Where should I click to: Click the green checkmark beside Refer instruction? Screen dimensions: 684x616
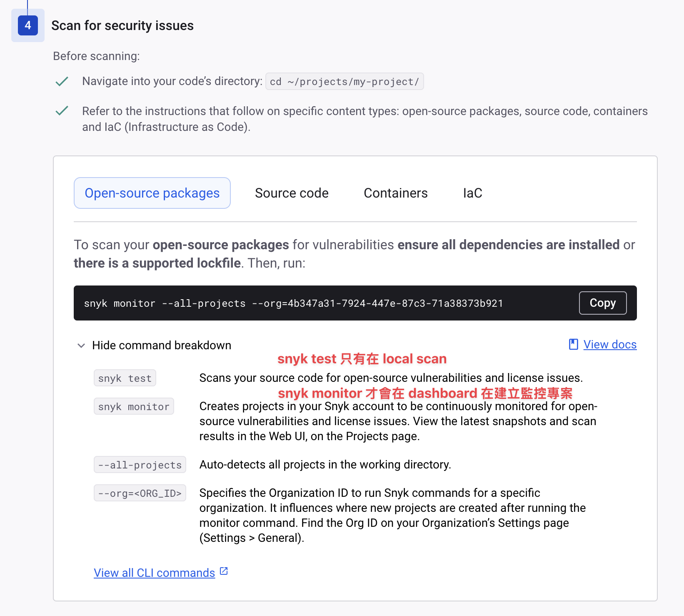pos(62,111)
